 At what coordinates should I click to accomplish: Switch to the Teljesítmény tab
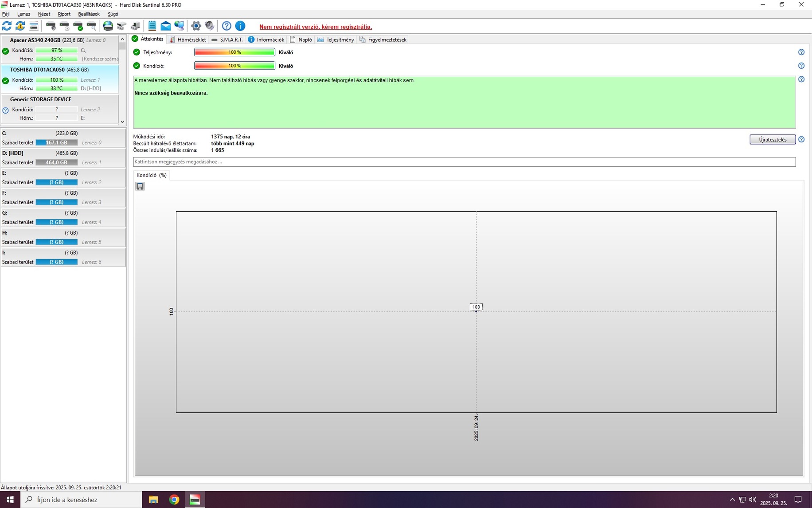tap(336, 39)
